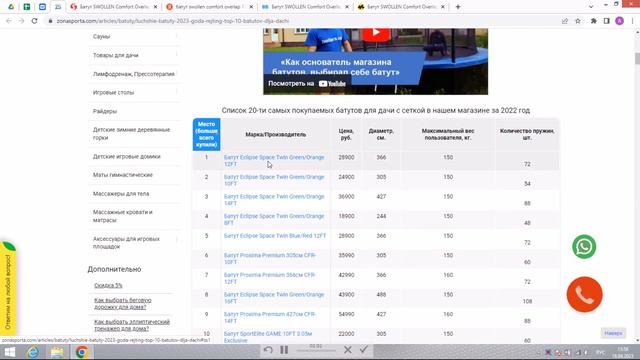Image resolution: width=640 pixels, height=360 pixels.
Task: Restart recording with circular arrow
Action: pyautogui.click(x=268, y=350)
